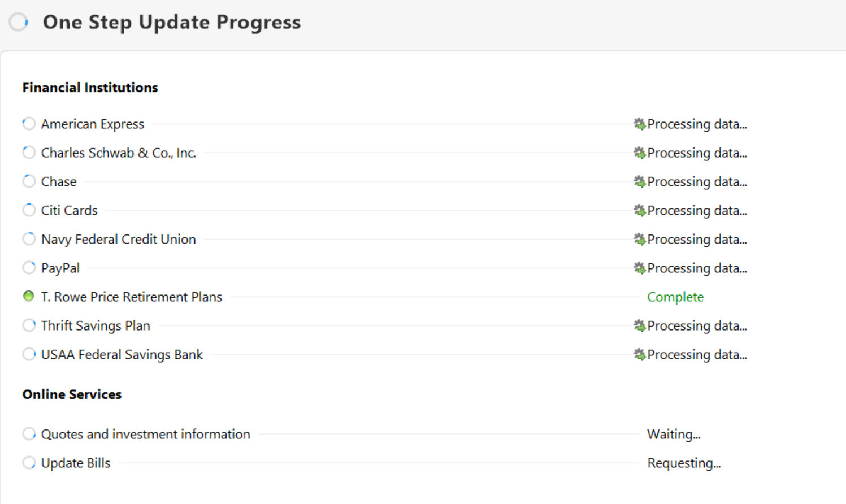Click the Processing data status for Thrift Savings Plan

696,325
